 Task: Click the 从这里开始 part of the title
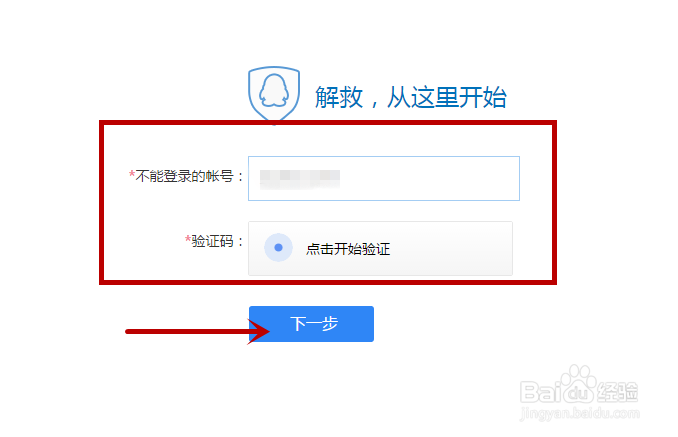coord(447,97)
